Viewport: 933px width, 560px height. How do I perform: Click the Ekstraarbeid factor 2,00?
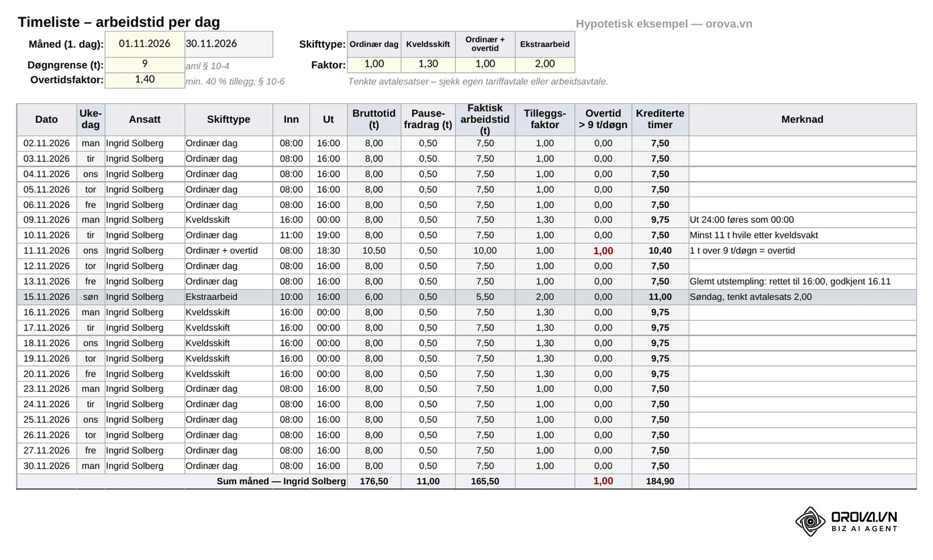point(545,65)
